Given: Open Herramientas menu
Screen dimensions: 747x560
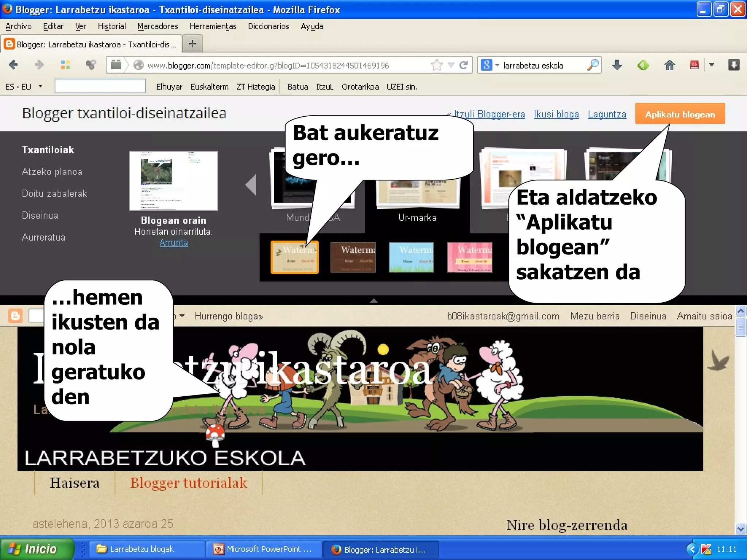Looking at the screenshot, I should [x=213, y=26].
